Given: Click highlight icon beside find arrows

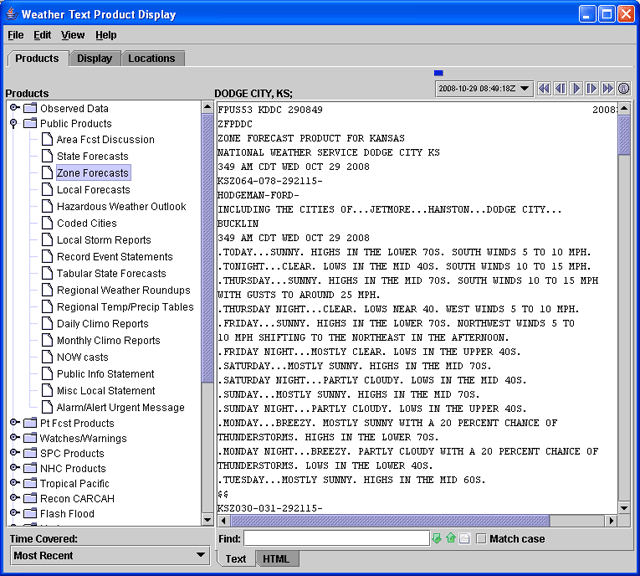Looking at the screenshot, I should [464, 539].
